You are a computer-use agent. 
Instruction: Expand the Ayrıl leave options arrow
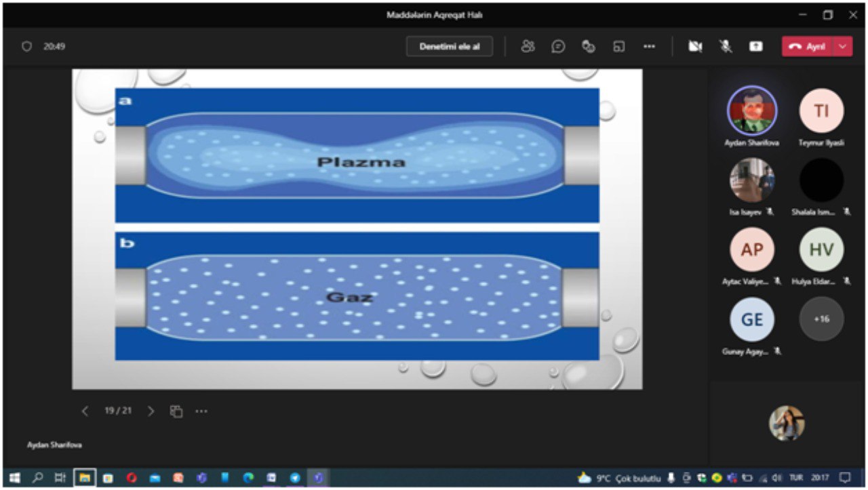click(x=843, y=46)
